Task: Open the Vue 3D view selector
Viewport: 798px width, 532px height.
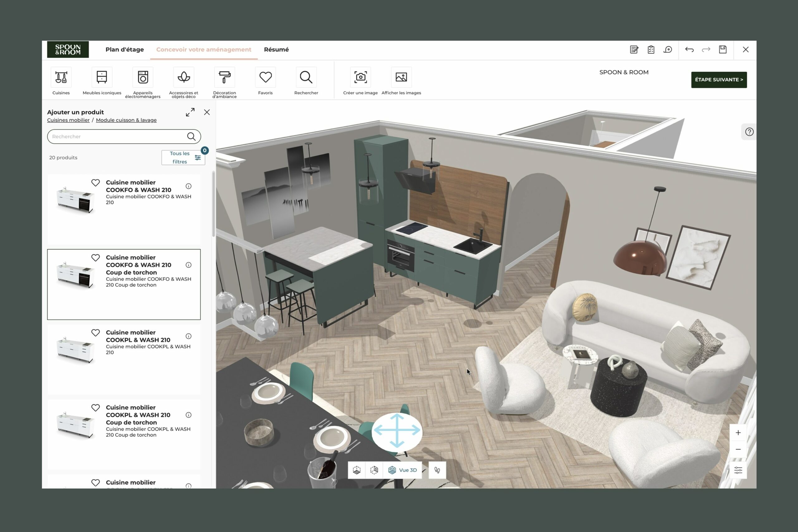Action: (x=402, y=470)
